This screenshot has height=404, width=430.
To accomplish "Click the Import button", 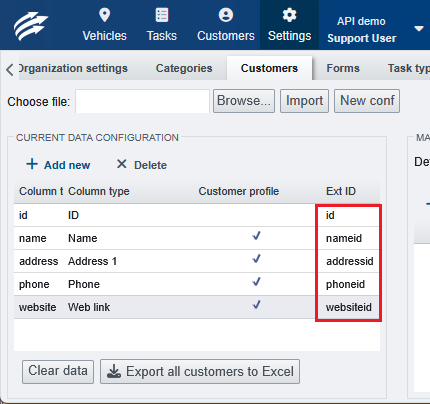I will pos(304,101).
